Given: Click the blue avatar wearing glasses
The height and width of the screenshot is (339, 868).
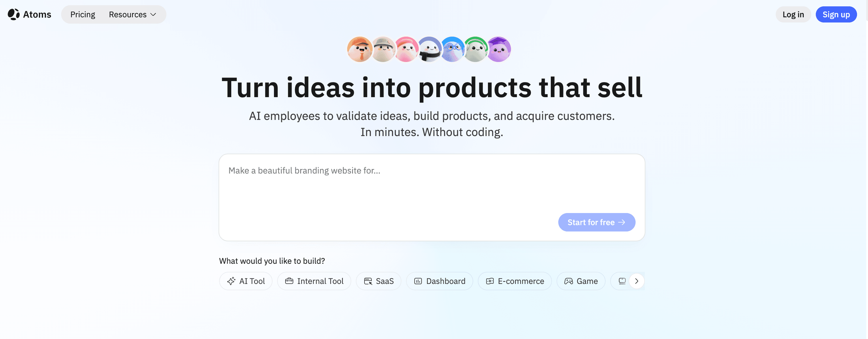Looking at the screenshot, I should 452,50.
